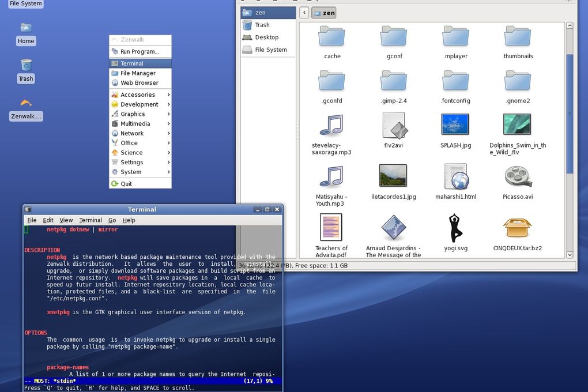Select the maharshi1.html web page icon
The height and width of the screenshot is (392, 588).
pos(456,176)
